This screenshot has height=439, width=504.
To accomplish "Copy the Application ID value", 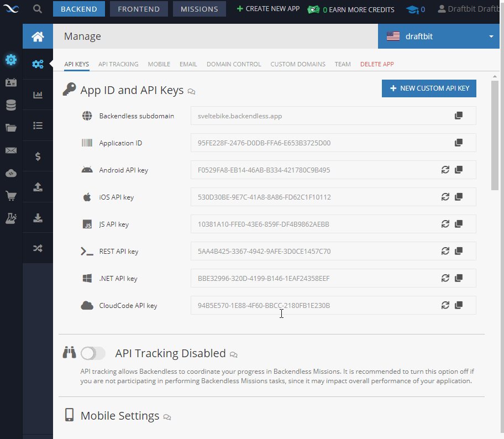I will tap(459, 143).
